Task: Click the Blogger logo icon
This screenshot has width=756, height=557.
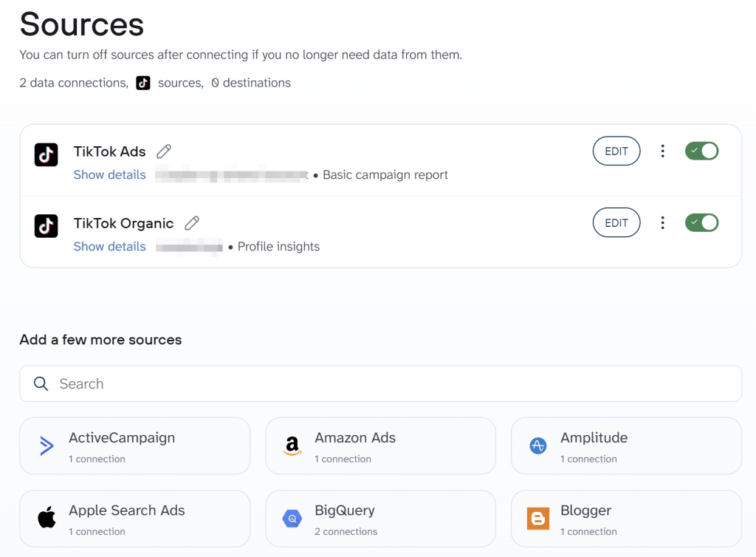Action: click(538, 519)
